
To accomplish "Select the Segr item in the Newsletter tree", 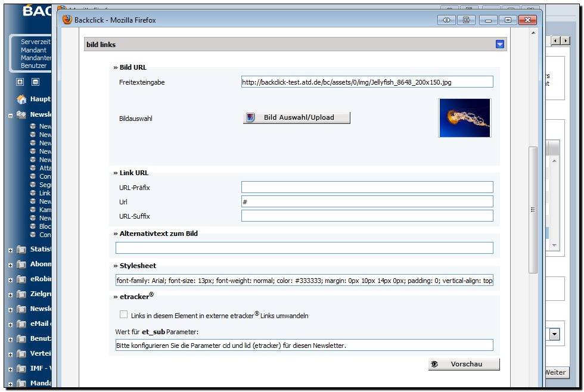I will pyautogui.click(x=45, y=185).
